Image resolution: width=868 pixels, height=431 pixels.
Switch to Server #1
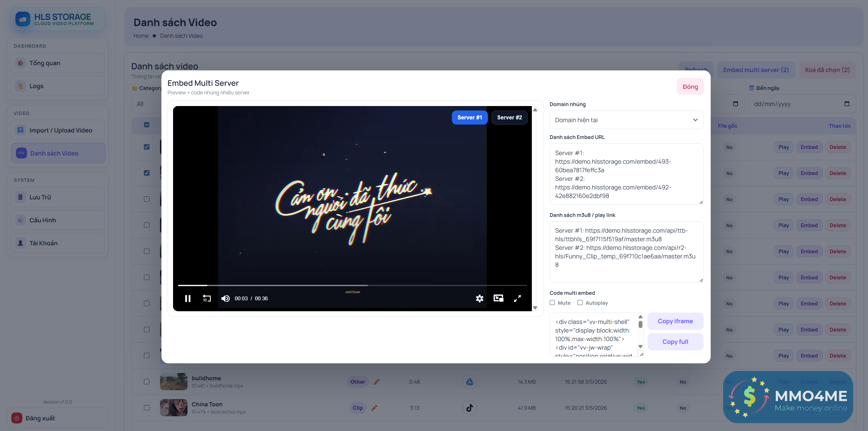(x=469, y=117)
